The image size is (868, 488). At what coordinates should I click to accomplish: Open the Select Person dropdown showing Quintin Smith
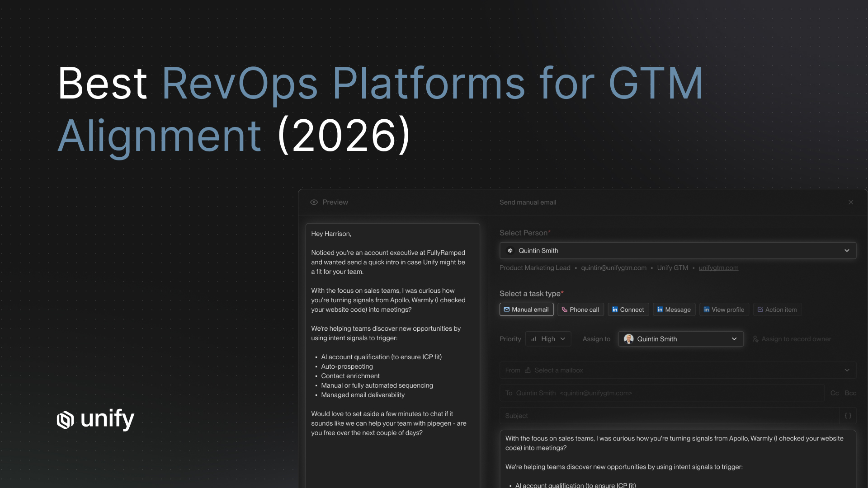pyautogui.click(x=678, y=250)
